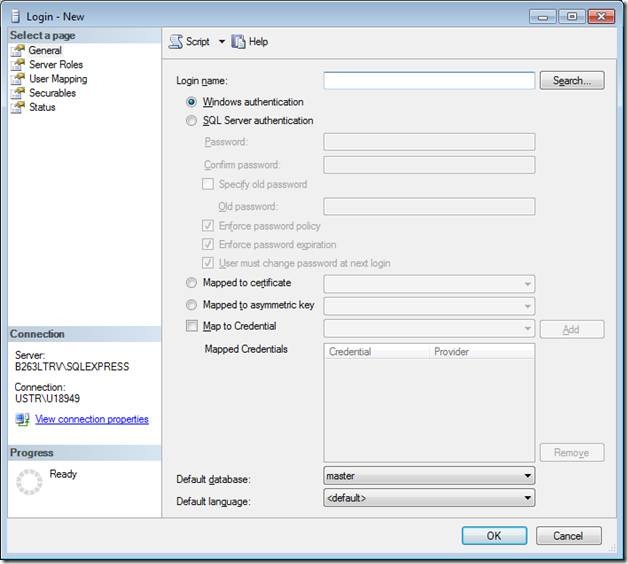The width and height of the screenshot is (628, 564).
Task: Select SQL Server authentication option
Action: tap(192, 121)
